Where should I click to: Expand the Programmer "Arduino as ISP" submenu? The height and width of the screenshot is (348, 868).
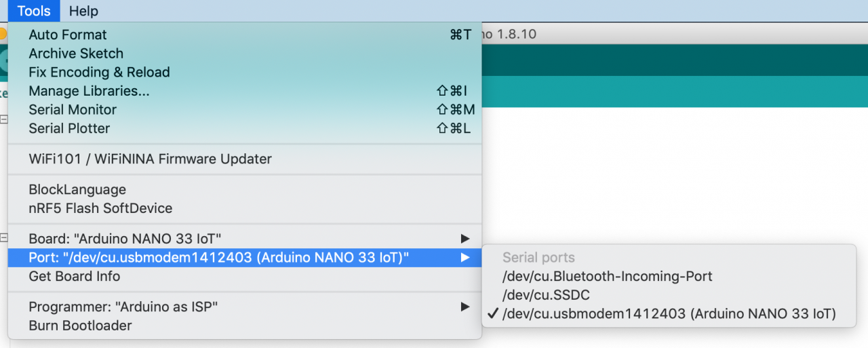(123, 307)
